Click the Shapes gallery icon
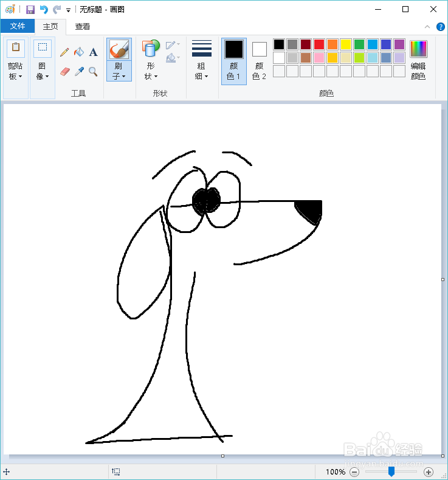The image size is (448, 480). (x=151, y=49)
